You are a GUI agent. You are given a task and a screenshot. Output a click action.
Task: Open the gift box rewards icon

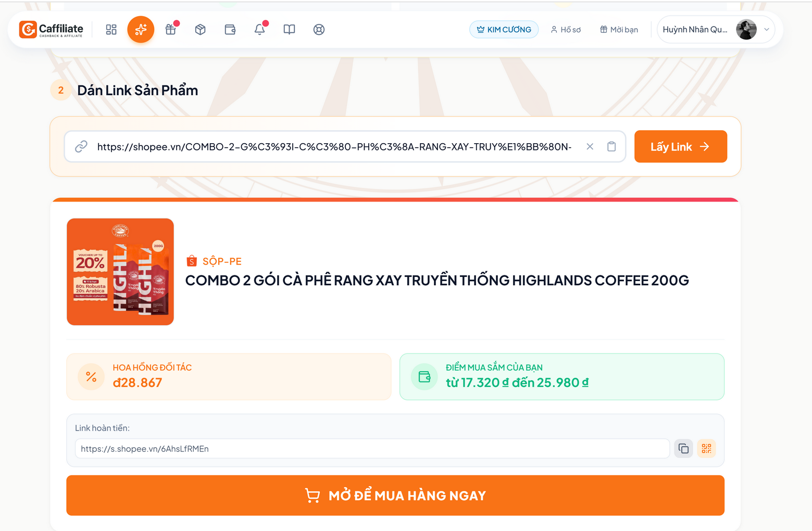point(170,30)
